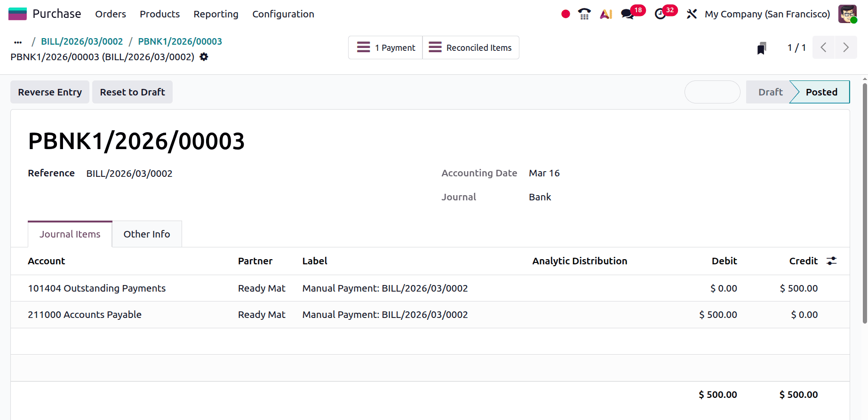Click $ 500.00 credit in Outstanding Payments row

(799, 288)
